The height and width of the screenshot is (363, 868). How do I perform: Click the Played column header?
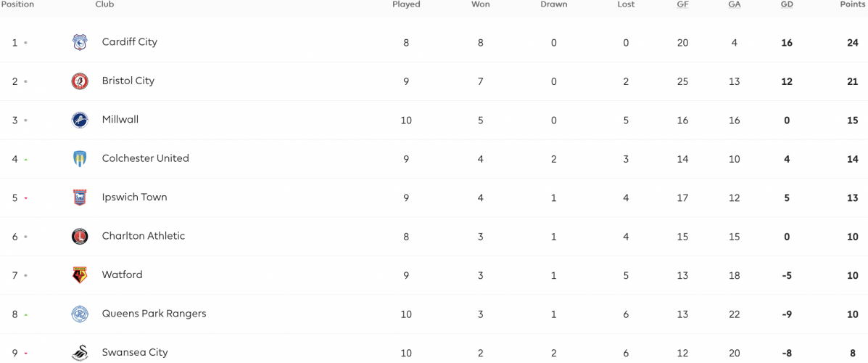pyautogui.click(x=406, y=4)
